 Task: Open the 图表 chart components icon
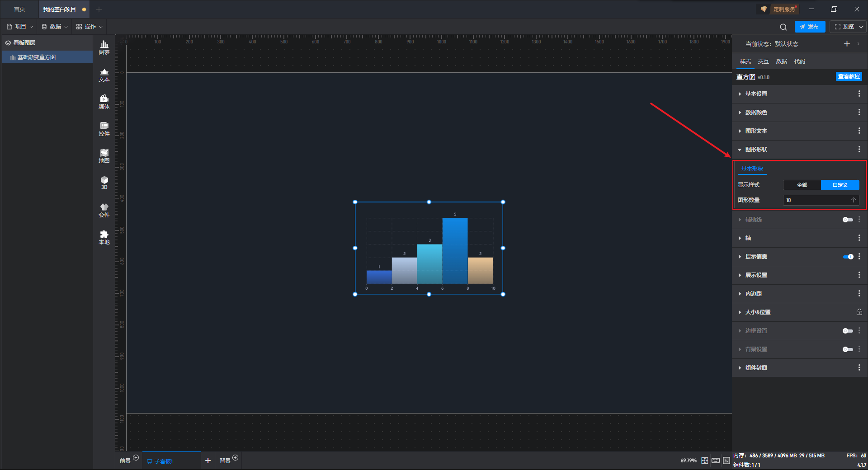click(x=104, y=47)
